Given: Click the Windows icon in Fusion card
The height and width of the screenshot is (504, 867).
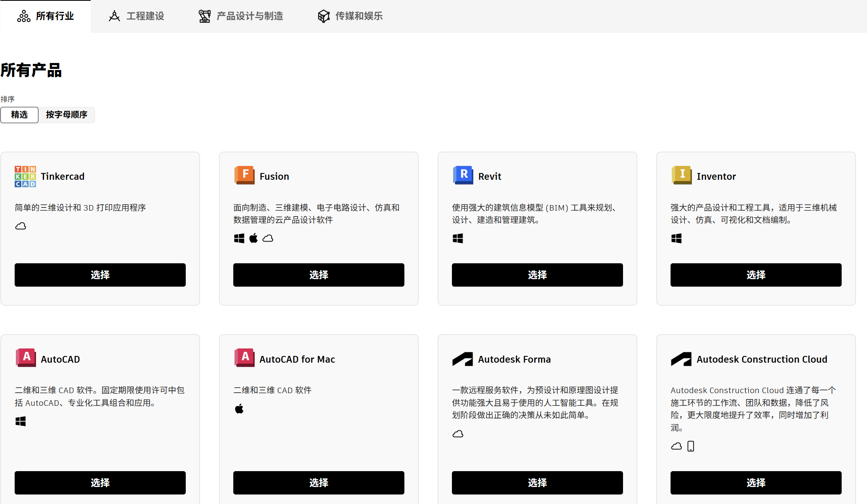Looking at the screenshot, I should pos(239,238).
